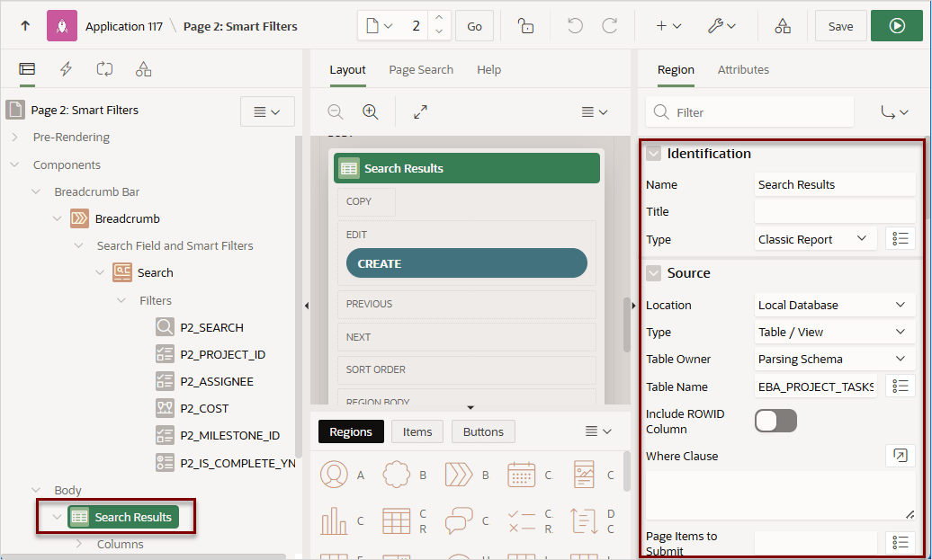Viewport: 932px width, 560px height.
Task: Zoom in on the layout with the magnifier plus icon
Action: coord(371,111)
